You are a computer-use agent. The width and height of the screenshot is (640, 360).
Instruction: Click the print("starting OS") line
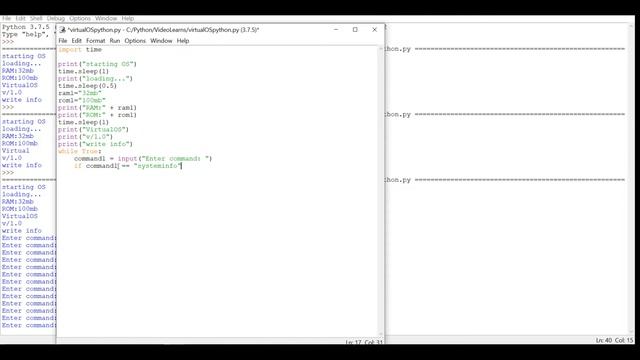coord(97,64)
